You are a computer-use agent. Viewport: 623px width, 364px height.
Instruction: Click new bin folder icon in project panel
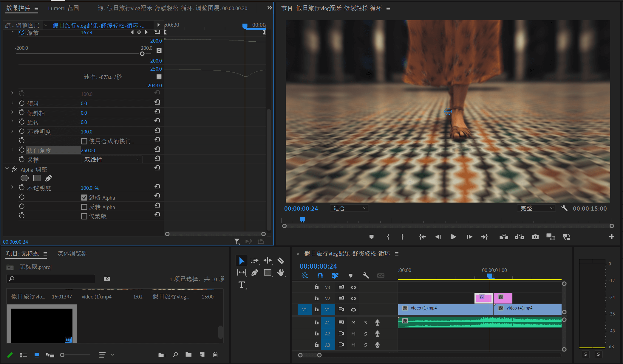(188, 354)
